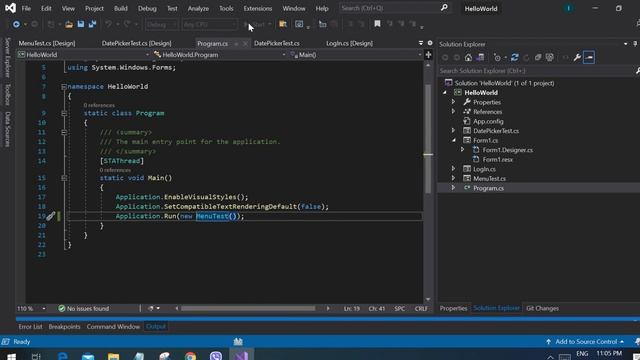
Task: Expand the Form1.Designer.cs node
Action: (462, 150)
